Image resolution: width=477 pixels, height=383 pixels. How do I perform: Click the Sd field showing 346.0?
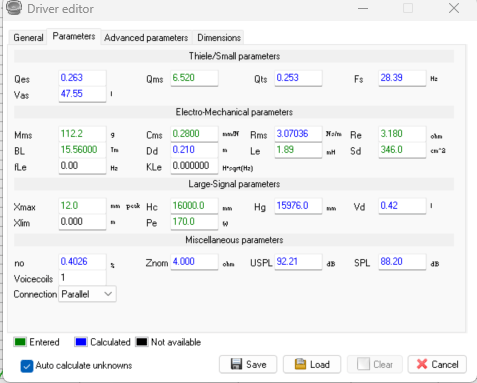click(402, 150)
